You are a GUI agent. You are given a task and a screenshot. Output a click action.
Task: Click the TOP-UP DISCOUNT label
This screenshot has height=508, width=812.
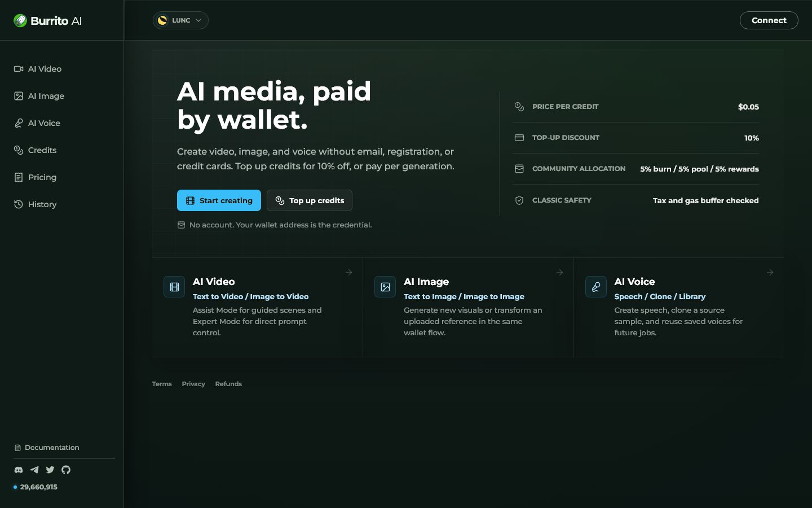coord(566,138)
